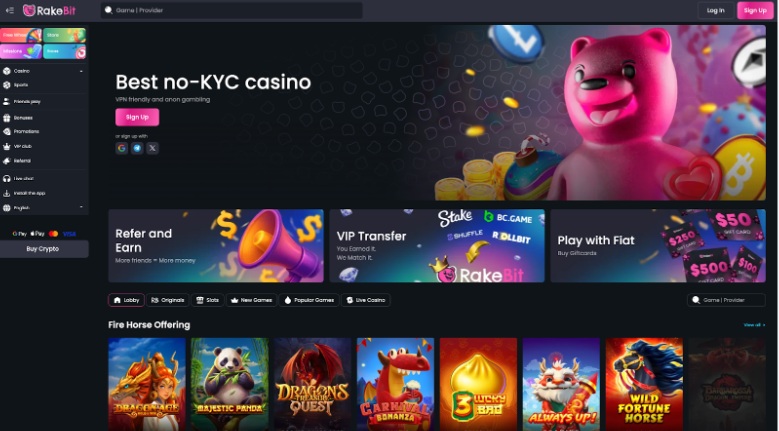Switch to the Originals tab

coord(167,300)
